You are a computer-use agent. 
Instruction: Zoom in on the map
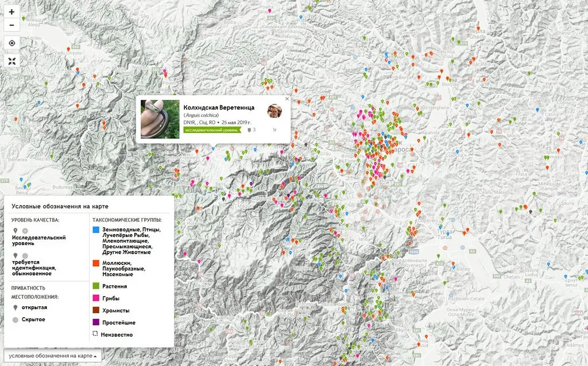point(11,11)
